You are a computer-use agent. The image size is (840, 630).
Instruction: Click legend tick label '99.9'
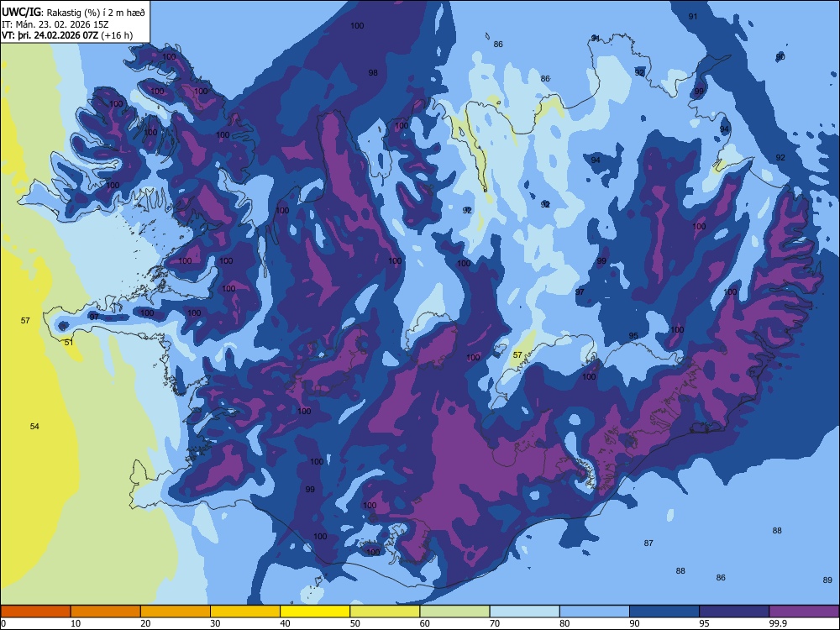coord(777,623)
